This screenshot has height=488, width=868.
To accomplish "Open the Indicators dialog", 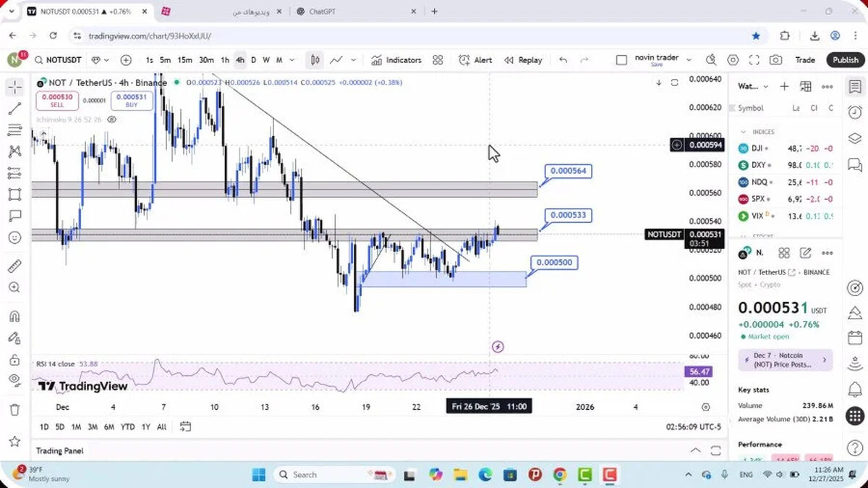I will point(396,60).
